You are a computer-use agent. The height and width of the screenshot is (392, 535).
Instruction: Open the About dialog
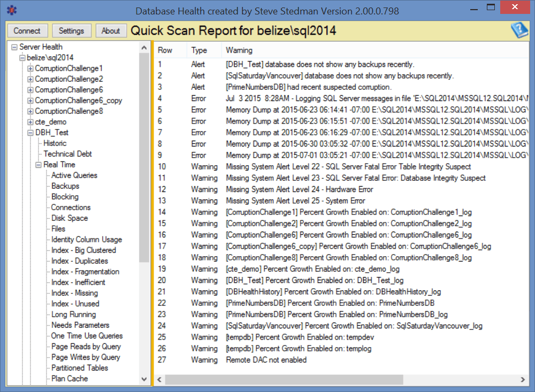click(x=111, y=30)
